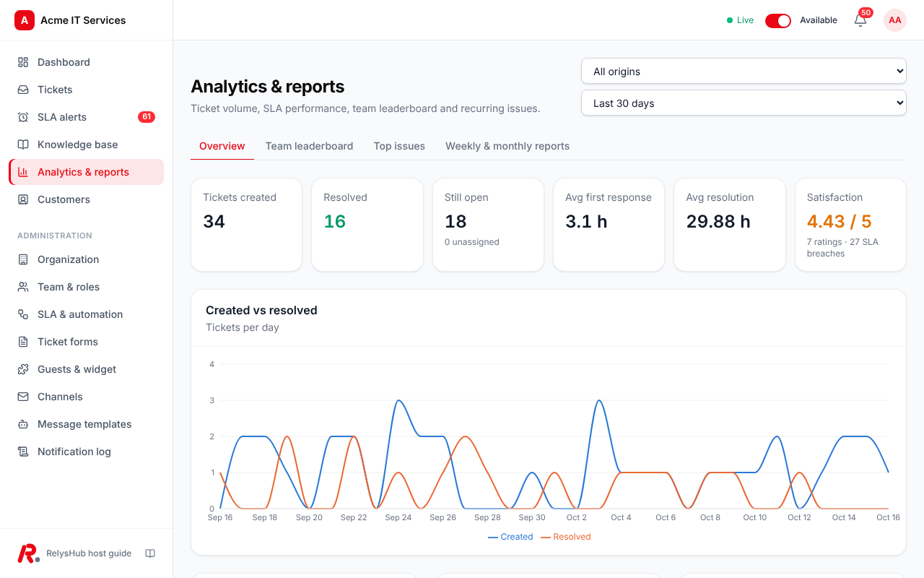
Task: Click the Dashboard grid icon in sidebar
Action: coord(23,62)
